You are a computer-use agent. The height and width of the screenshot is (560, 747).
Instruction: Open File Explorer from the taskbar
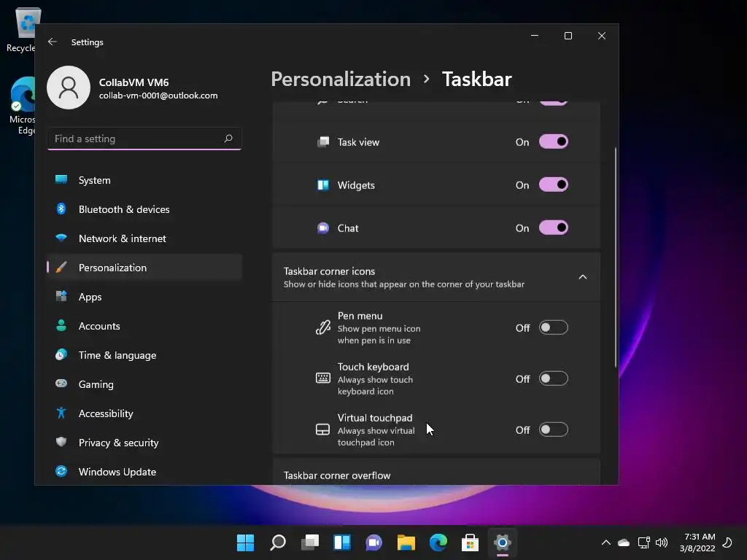pos(406,542)
